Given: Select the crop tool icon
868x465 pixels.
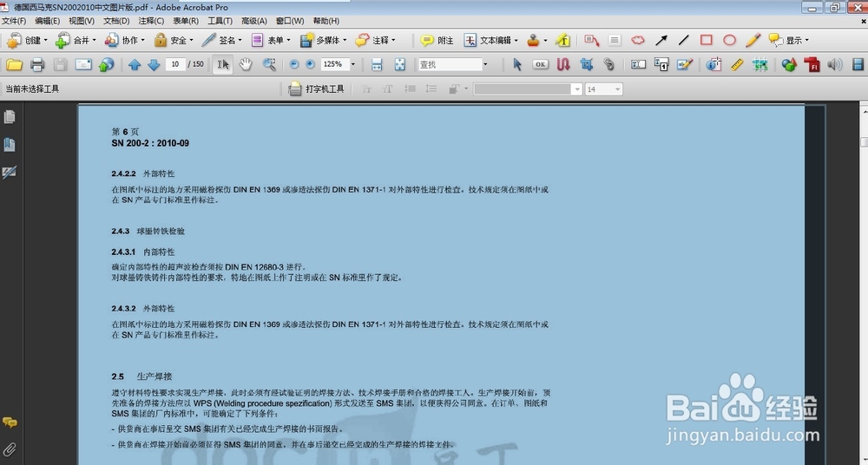Looking at the screenshot, I should (x=586, y=65).
